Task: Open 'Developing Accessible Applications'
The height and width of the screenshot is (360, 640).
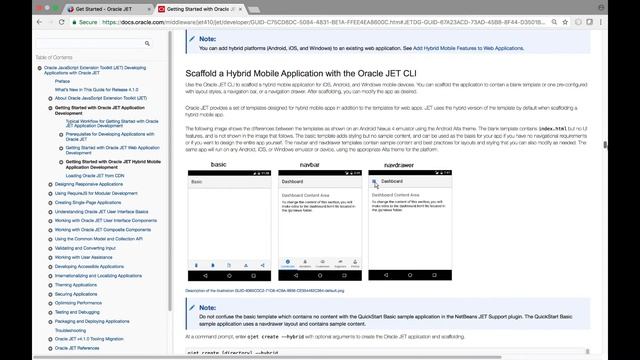Action: pyautogui.click(x=89, y=267)
